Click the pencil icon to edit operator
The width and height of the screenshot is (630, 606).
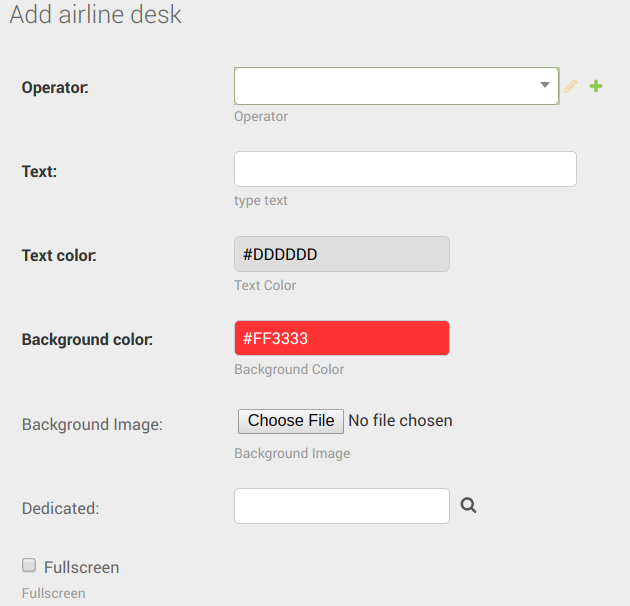tap(571, 87)
